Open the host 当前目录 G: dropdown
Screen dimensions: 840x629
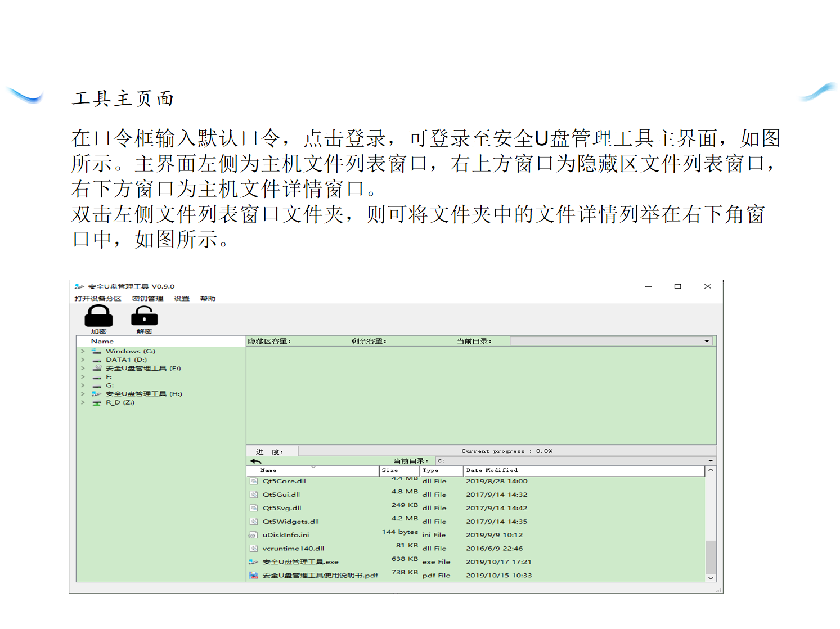(x=711, y=461)
